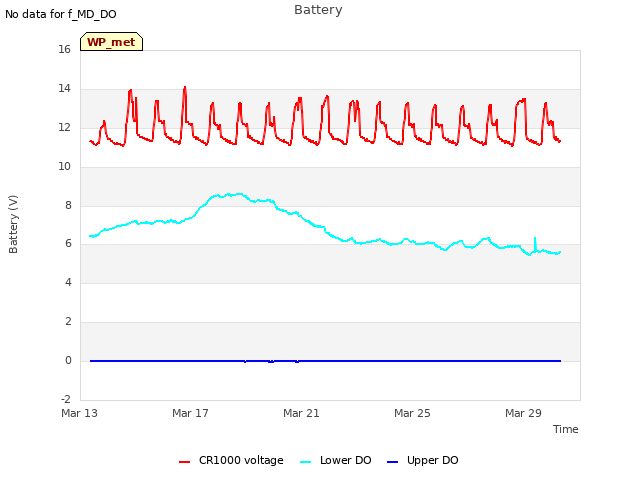Click the 4 y-axis tick label
Screen dimensions: 640x480
click(x=68, y=282)
